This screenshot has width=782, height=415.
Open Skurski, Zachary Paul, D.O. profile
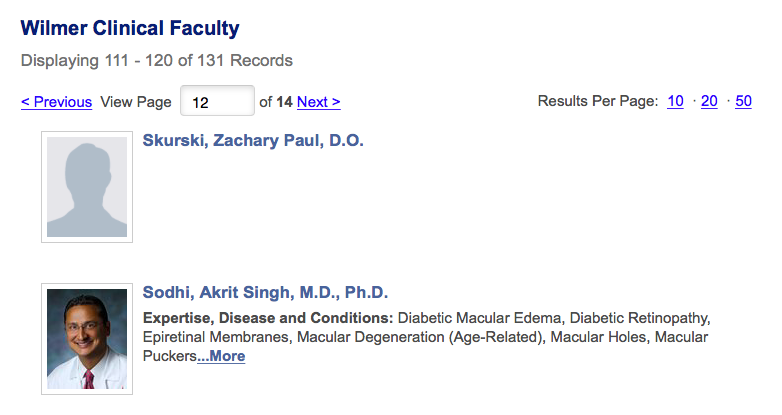(253, 141)
